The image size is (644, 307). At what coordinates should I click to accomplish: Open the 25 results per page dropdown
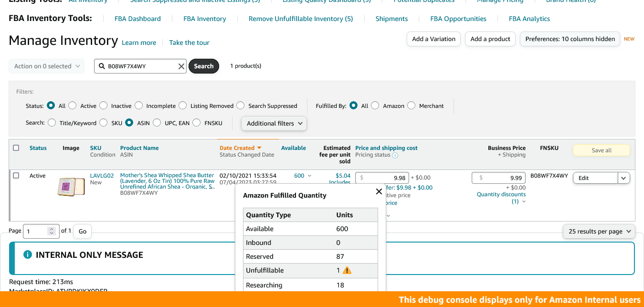[x=599, y=231]
